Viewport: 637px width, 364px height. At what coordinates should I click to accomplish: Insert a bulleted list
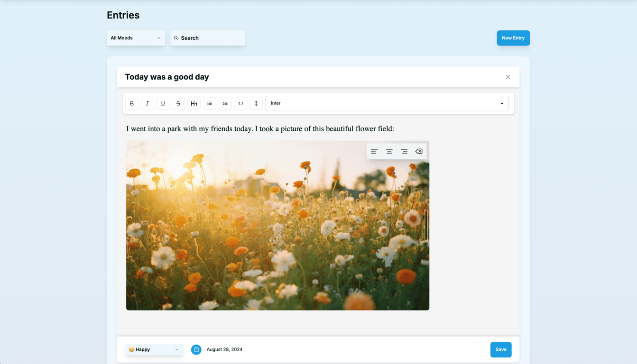tap(210, 103)
